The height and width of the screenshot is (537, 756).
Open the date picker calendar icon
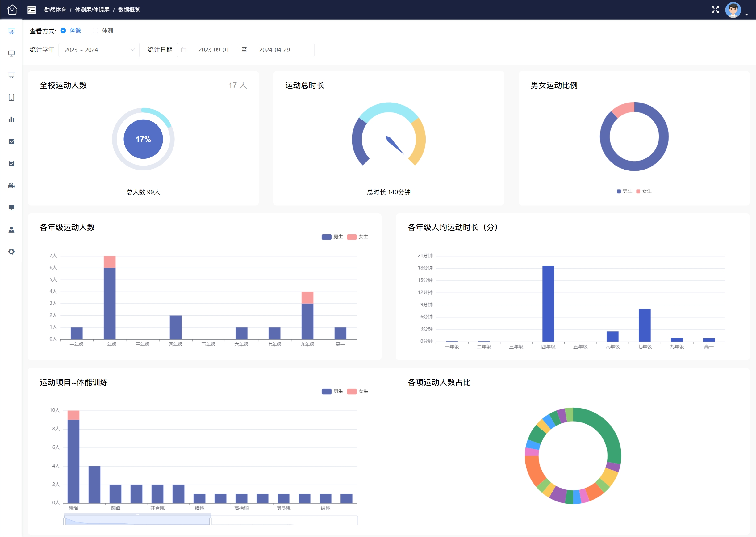pos(184,50)
